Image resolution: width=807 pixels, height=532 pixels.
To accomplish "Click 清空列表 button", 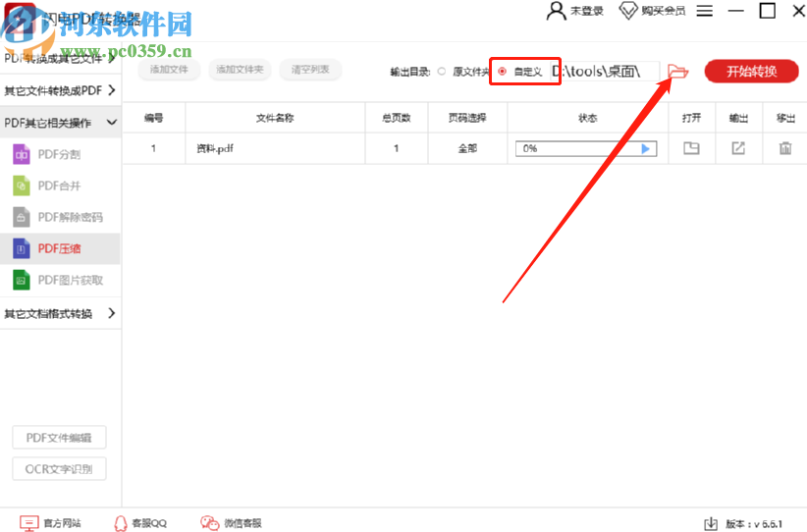I will click(x=310, y=70).
